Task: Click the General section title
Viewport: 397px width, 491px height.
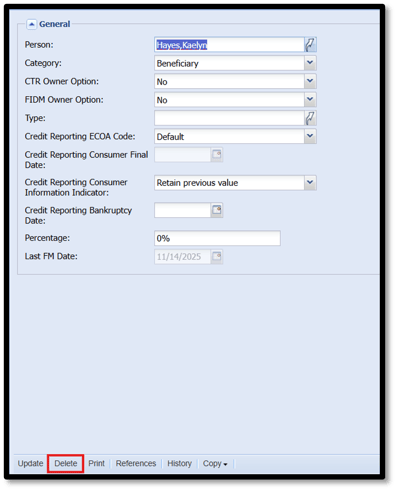Action: pos(55,24)
